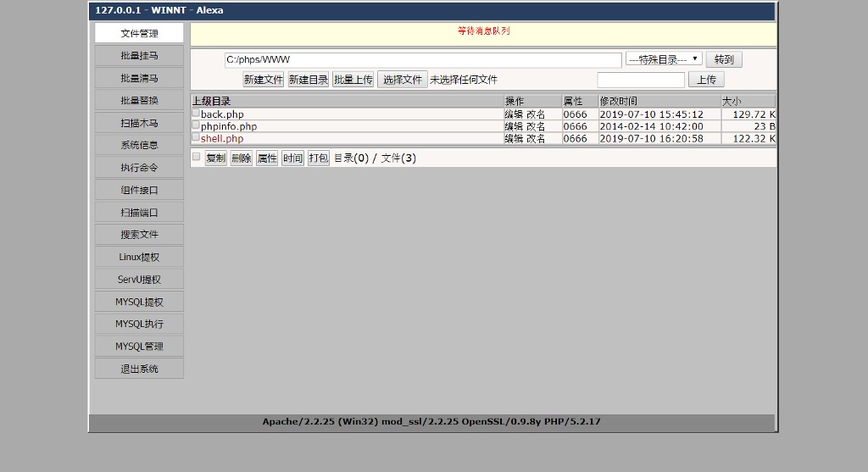Open the 文件管理 sidebar menu item
Viewport: 868px width, 472px height.
point(139,33)
